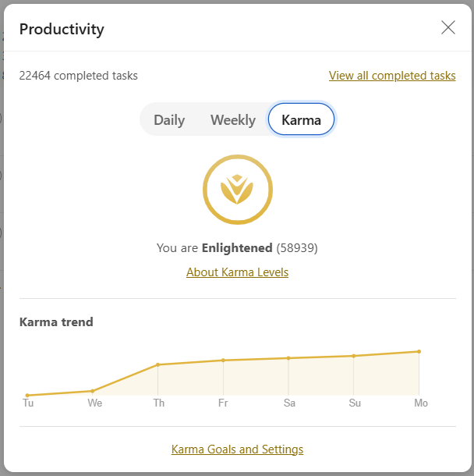The width and height of the screenshot is (474, 476).
Task: Click the Karma trend heading
Action: point(56,322)
